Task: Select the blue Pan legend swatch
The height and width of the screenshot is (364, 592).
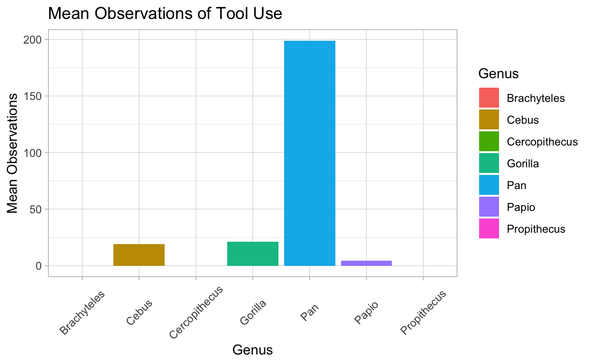Action: point(489,185)
